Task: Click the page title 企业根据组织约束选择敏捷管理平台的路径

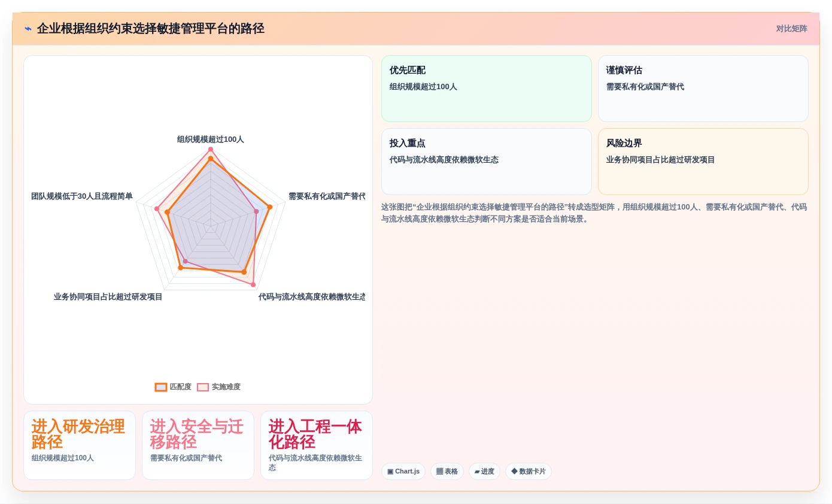Action: [x=151, y=29]
